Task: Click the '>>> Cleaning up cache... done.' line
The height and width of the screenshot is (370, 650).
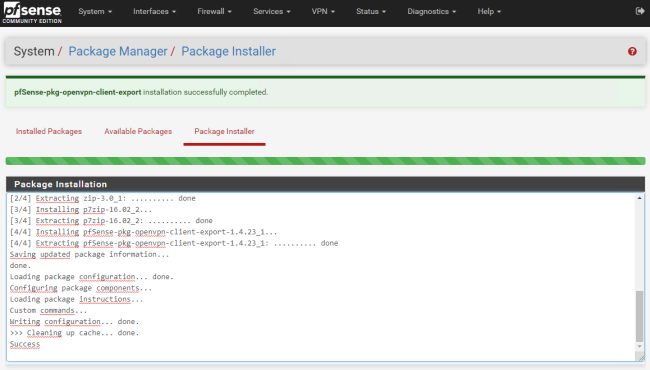Action: 75,333
